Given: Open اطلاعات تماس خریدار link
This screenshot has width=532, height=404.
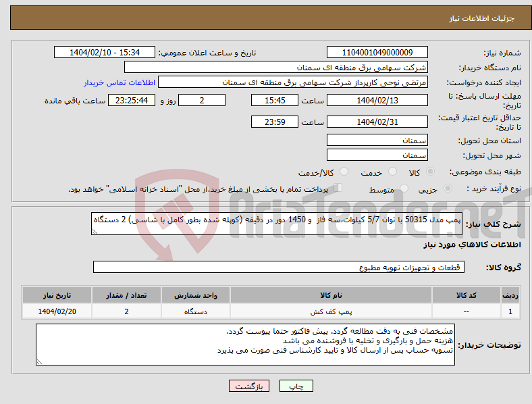Looking at the screenshot, I should click(x=119, y=82).
